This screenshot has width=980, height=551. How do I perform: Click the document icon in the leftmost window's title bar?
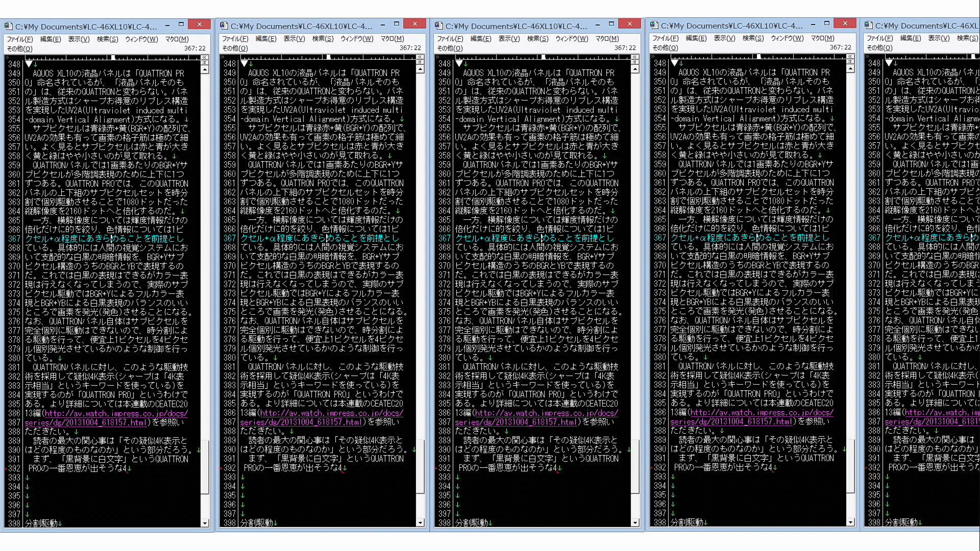pyautogui.click(x=8, y=27)
